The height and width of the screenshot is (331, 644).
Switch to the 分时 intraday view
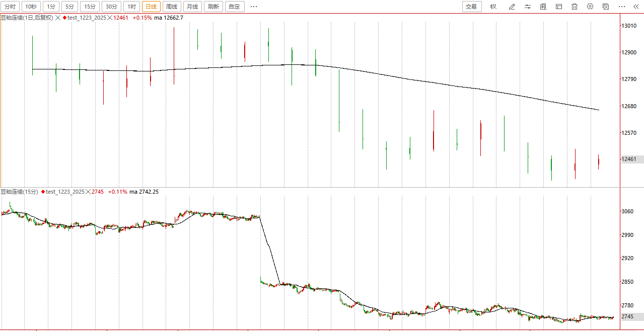pyautogui.click(x=10, y=7)
